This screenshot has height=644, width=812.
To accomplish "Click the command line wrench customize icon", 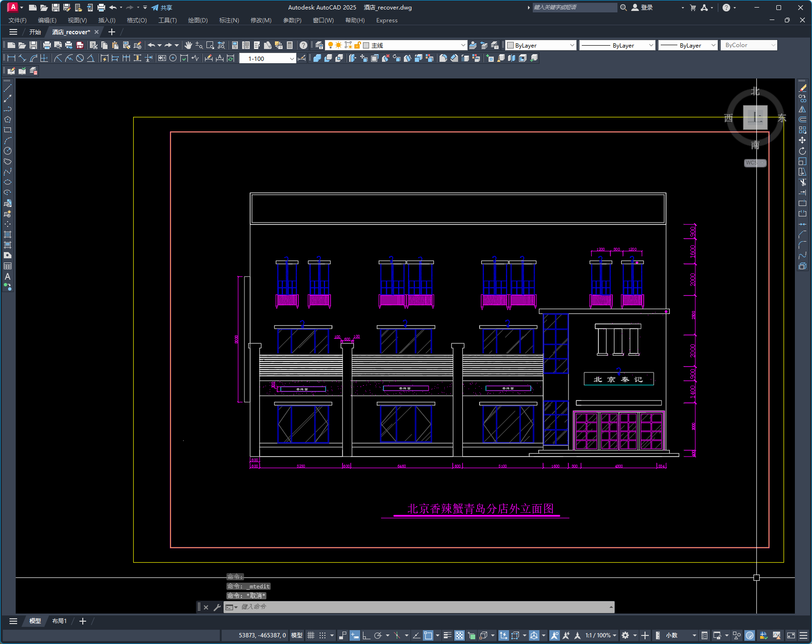I will pyautogui.click(x=217, y=607).
